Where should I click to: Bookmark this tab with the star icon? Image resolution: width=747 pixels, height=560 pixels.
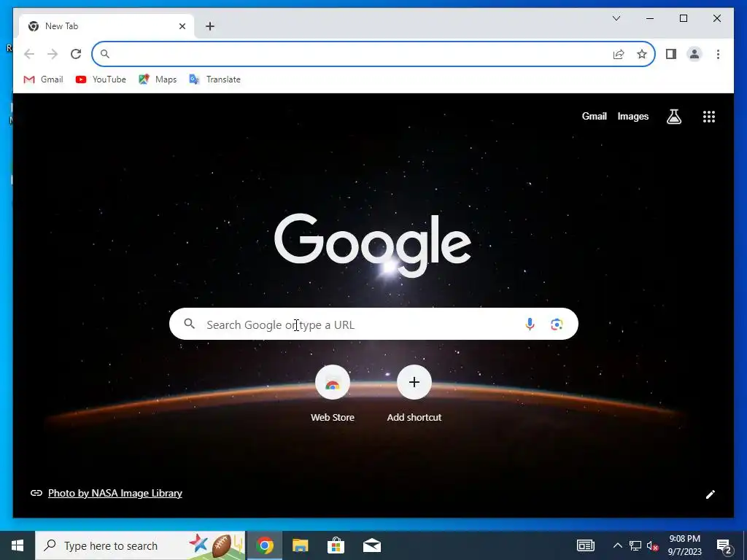coord(642,54)
